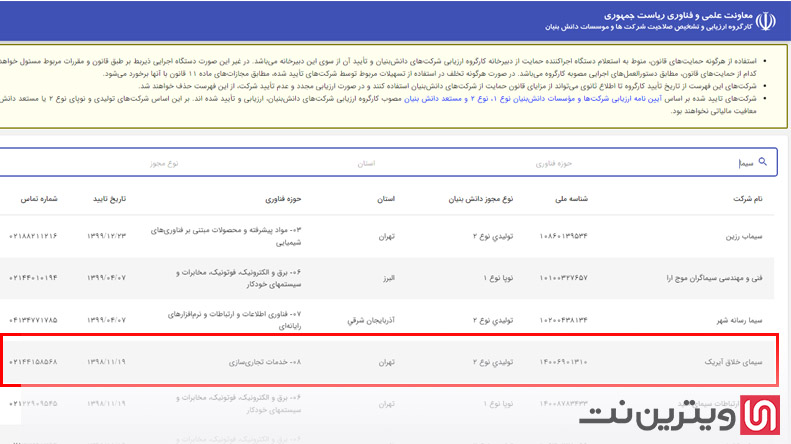791x444 pixels.
Task: Select company 'فنی و مهندسی سیماگران موج ارا'
Action: pyautogui.click(x=714, y=278)
